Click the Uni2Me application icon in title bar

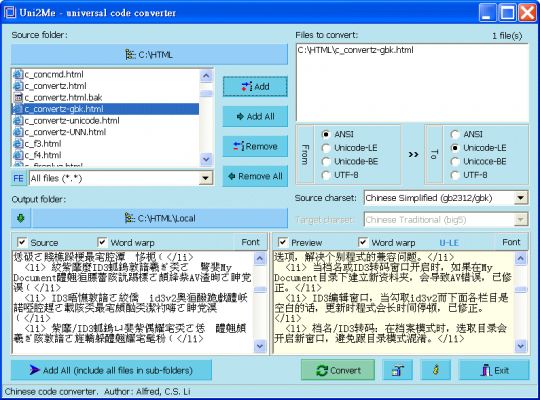[x=10, y=12]
